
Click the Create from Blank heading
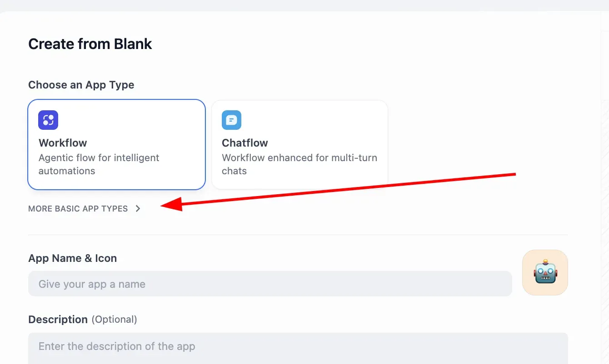click(90, 44)
